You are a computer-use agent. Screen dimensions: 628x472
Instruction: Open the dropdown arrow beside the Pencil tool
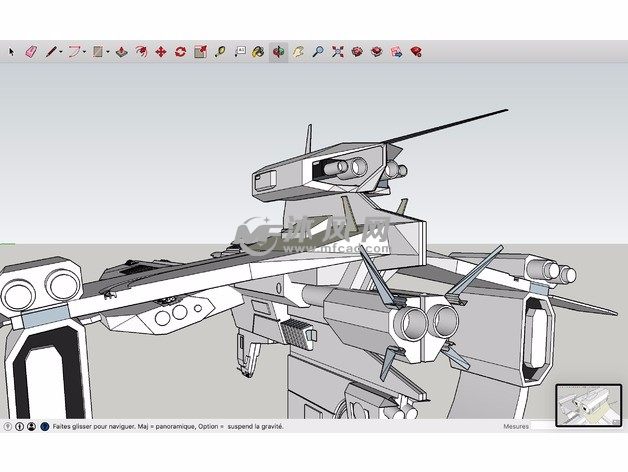coord(60,51)
